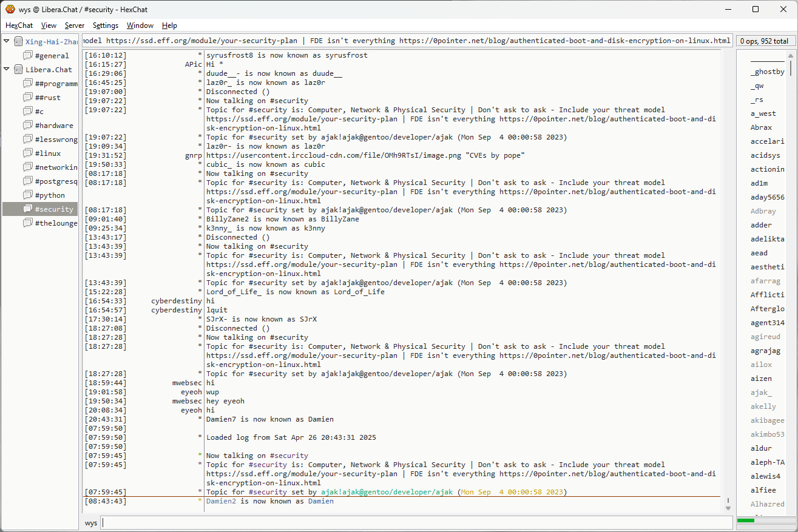Click the channel icon beside #python

point(27,195)
